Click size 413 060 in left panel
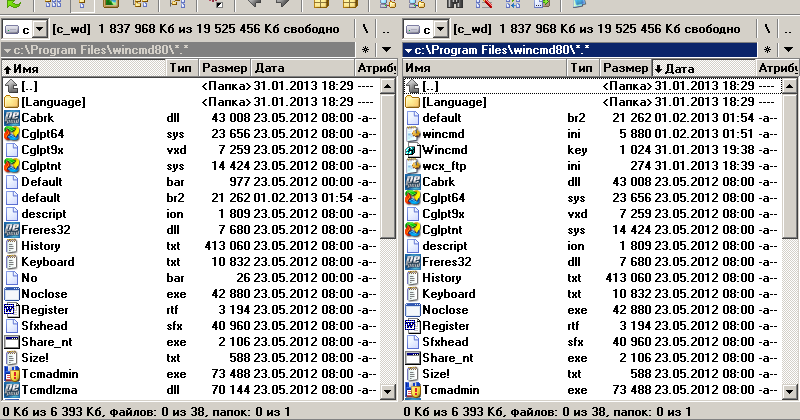The height and width of the screenshot is (420, 800). [228, 246]
